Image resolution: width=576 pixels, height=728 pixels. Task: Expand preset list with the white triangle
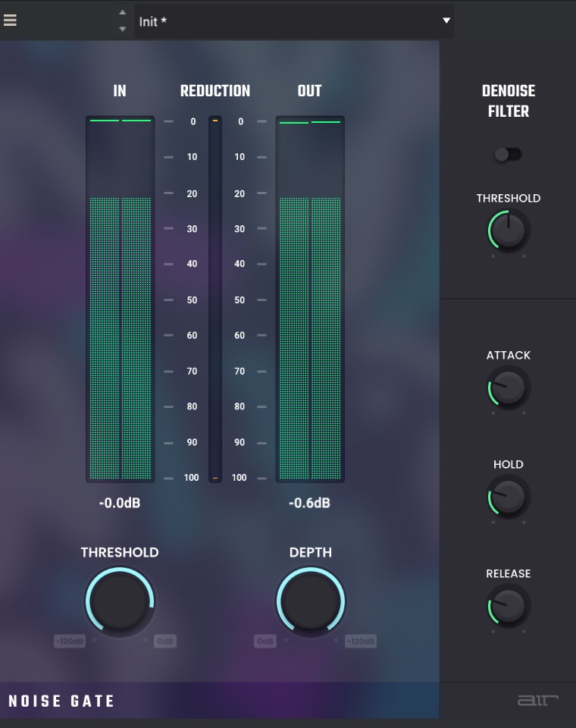click(x=446, y=20)
